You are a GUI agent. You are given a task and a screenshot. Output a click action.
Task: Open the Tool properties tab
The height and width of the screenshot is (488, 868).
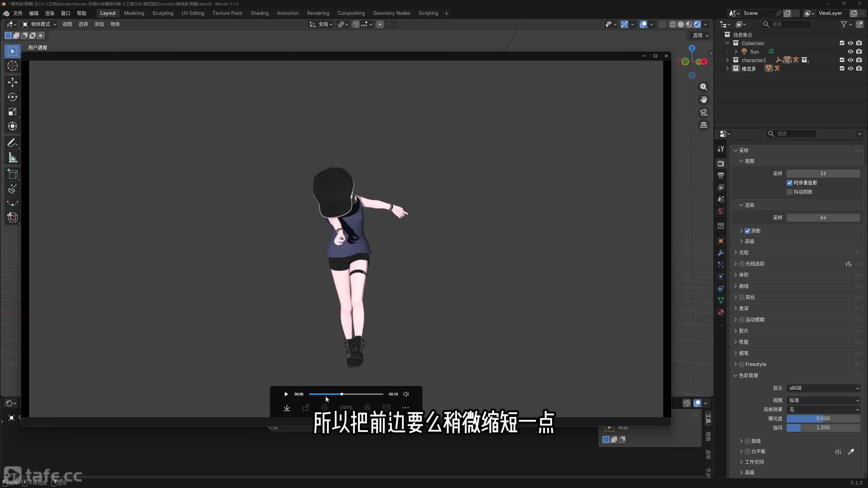[721, 149]
